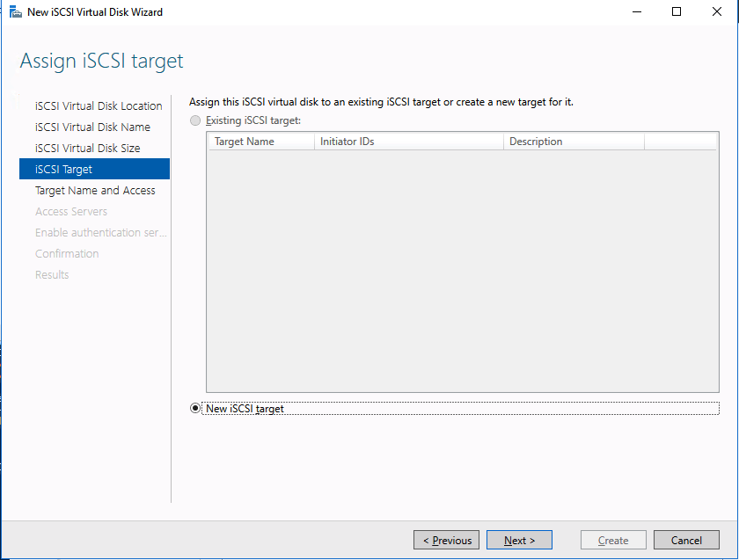Click the wizard icon in title bar
Screen dimensions: 739x560
click(15, 12)
